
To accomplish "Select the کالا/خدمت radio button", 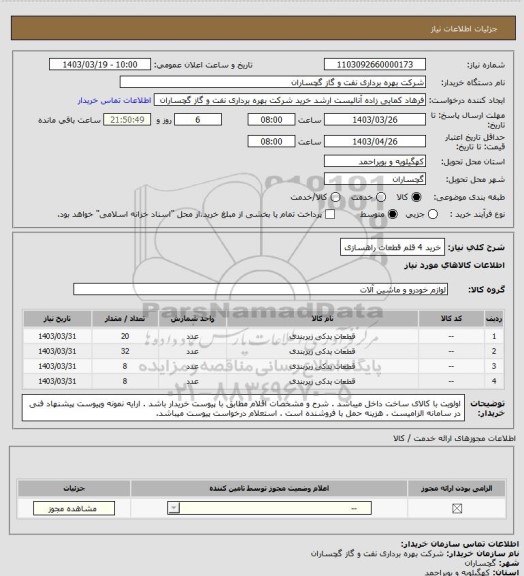I will point(335,197).
